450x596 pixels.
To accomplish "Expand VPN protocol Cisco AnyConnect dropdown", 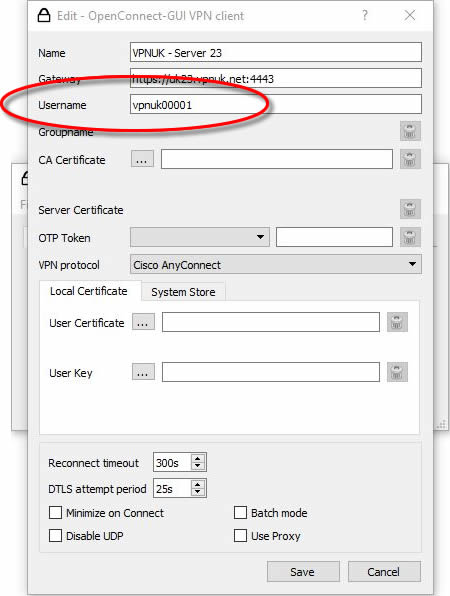I will [276, 264].
